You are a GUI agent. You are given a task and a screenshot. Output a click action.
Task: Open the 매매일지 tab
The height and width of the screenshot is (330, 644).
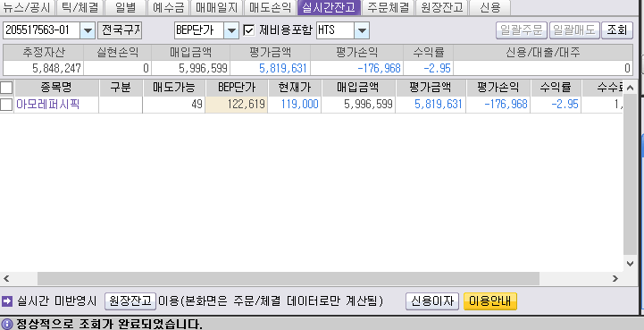pyautogui.click(x=216, y=7)
